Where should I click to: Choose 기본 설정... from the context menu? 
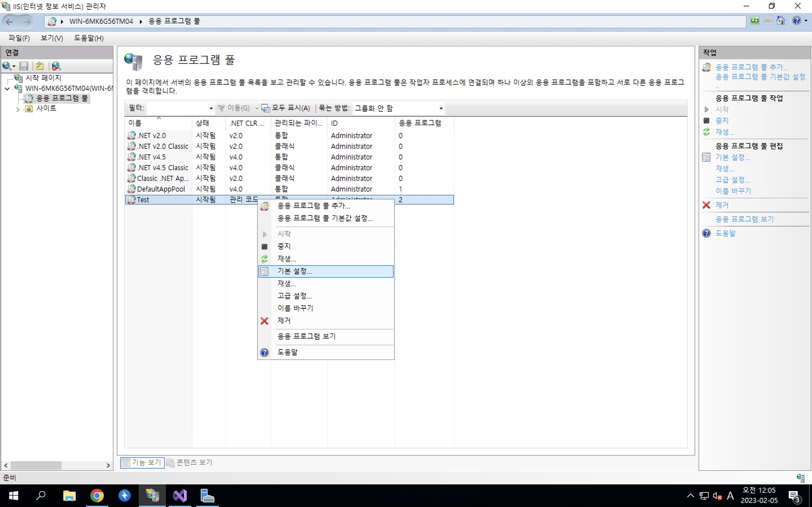(294, 271)
